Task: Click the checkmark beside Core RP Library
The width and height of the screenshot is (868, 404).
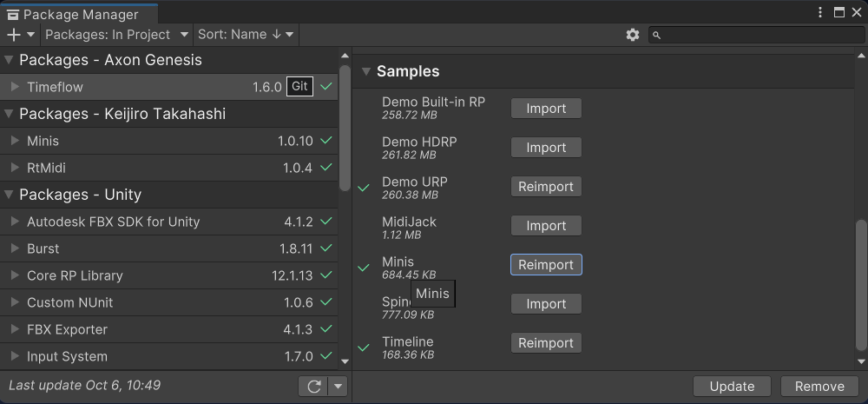Action: pos(326,275)
